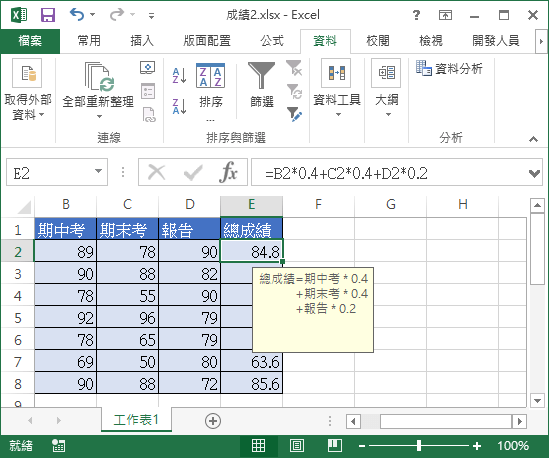Switch to Page Layout view in status bar
The width and height of the screenshot is (549, 458).
[x=297, y=446]
